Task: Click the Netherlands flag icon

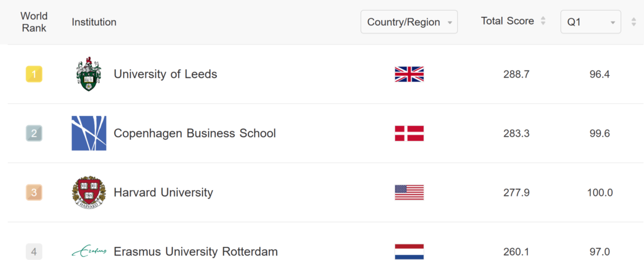Action: click(x=409, y=252)
